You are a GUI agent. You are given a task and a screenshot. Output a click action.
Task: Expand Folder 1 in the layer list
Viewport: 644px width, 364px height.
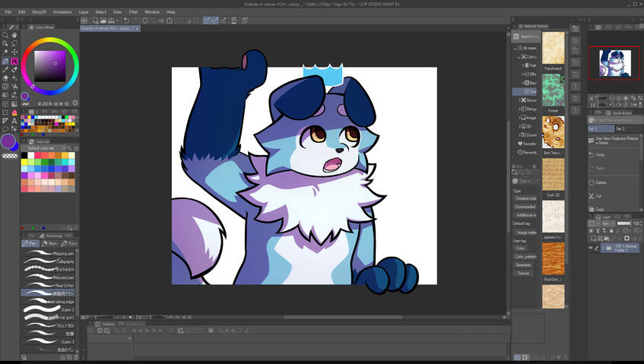604,248
